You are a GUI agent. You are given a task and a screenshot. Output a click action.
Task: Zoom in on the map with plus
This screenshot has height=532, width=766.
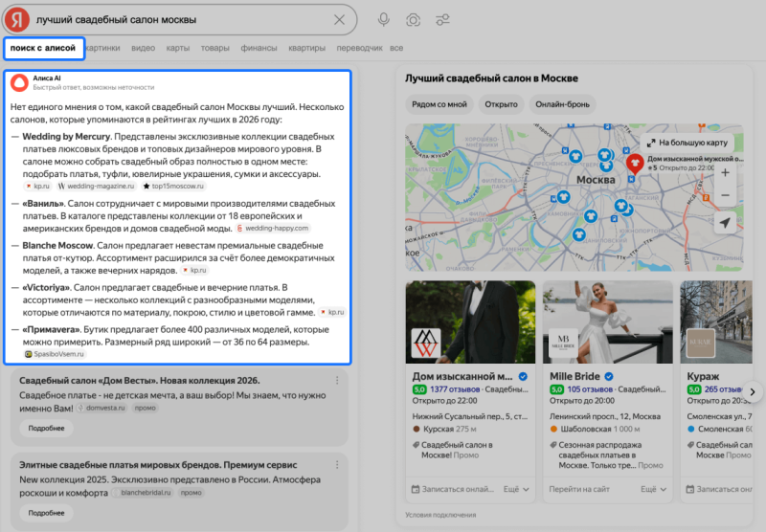(x=725, y=173)
